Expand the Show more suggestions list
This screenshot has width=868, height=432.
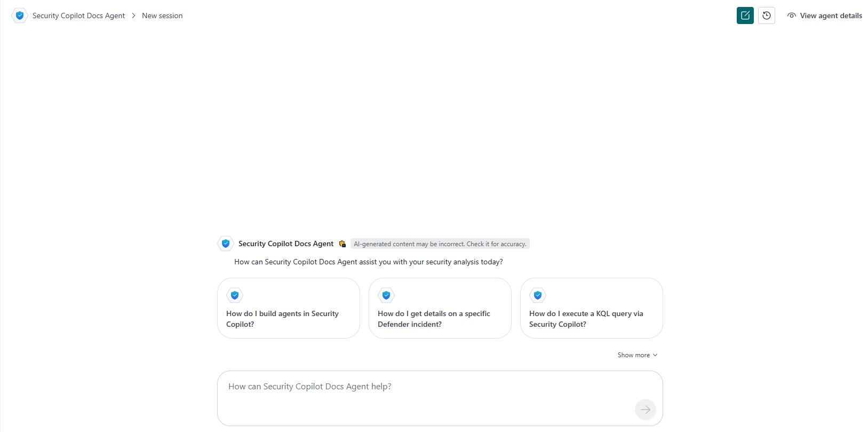(638, 355)
